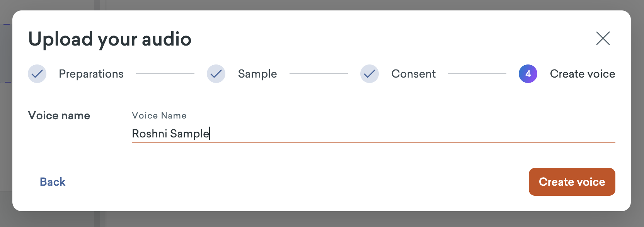Click the connector line after Sample

(319, 74)
